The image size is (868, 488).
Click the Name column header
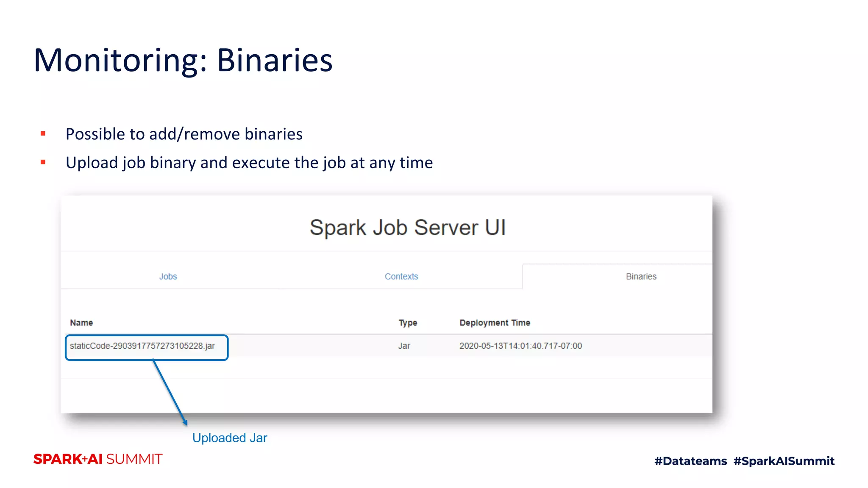81,323
